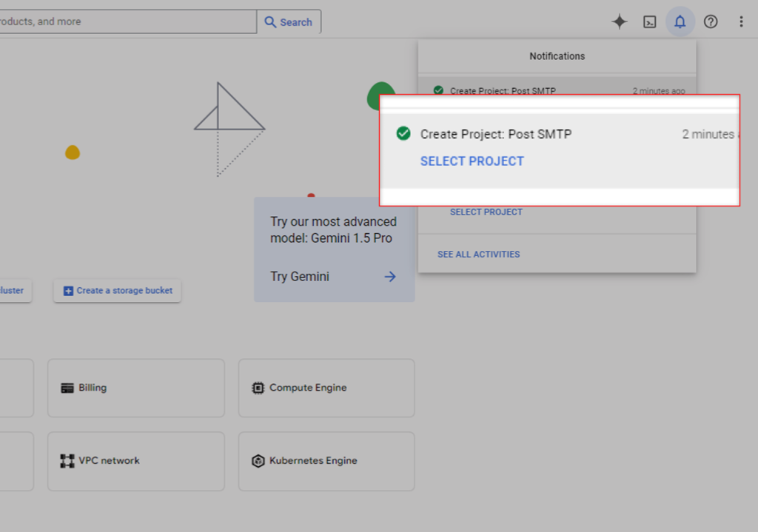Open the help question mark icon

coord(711,22)
